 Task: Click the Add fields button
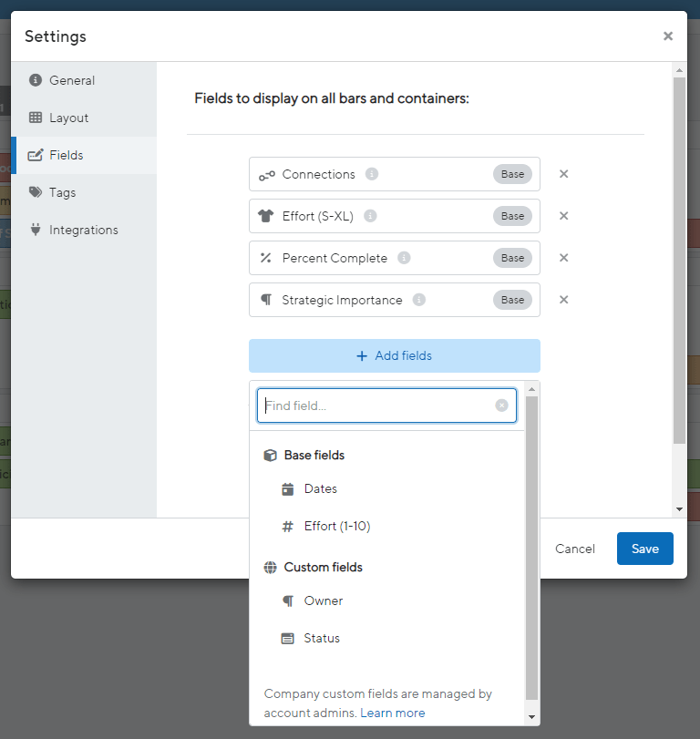pyautogui.click(x=395, y=356)
